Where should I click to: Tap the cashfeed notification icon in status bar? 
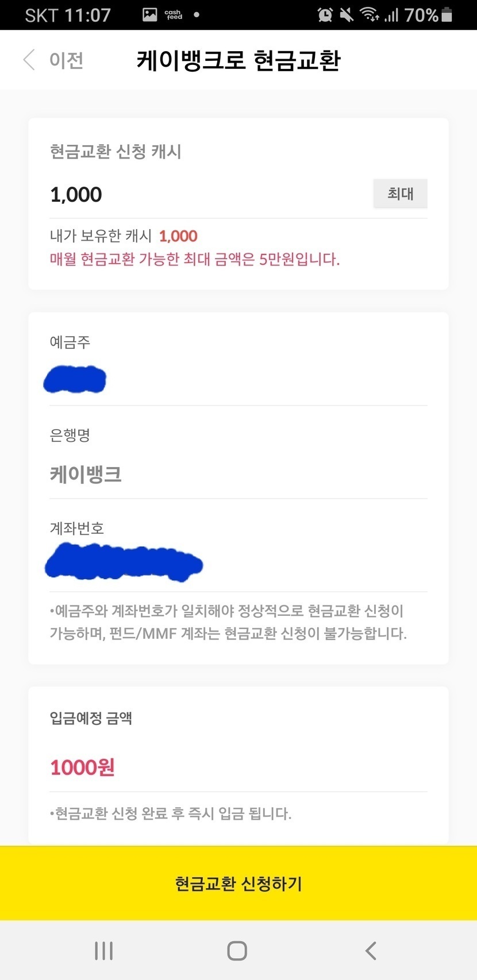pos(173,15)
